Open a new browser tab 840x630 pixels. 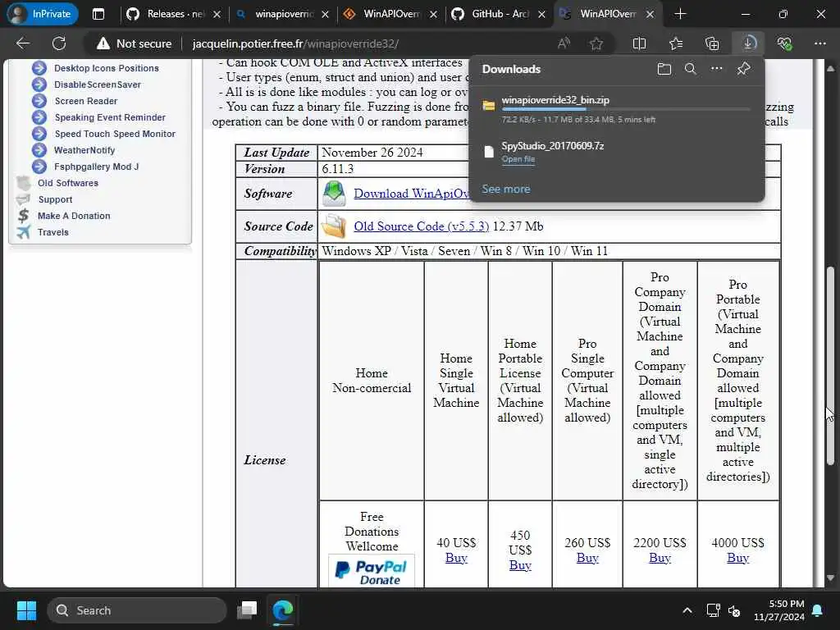click(680, 15)
